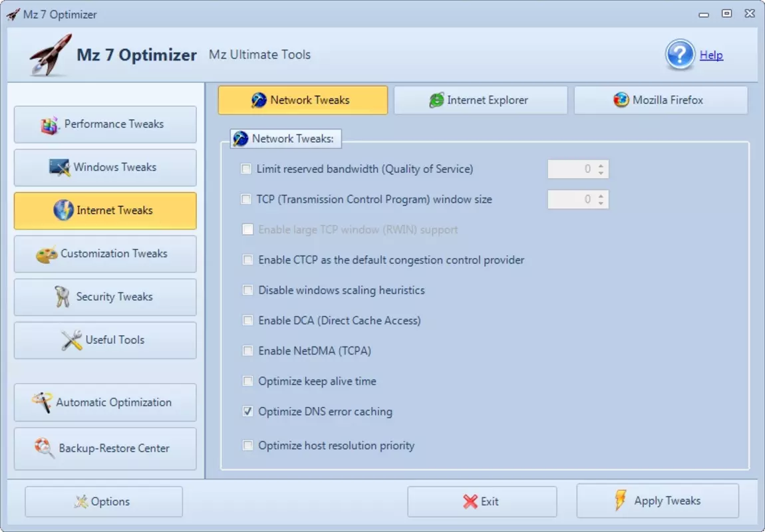This screenshot has height=532, width=765.
Task: Switch to Internet Explorer tab
Action: [x=480, y=100]
